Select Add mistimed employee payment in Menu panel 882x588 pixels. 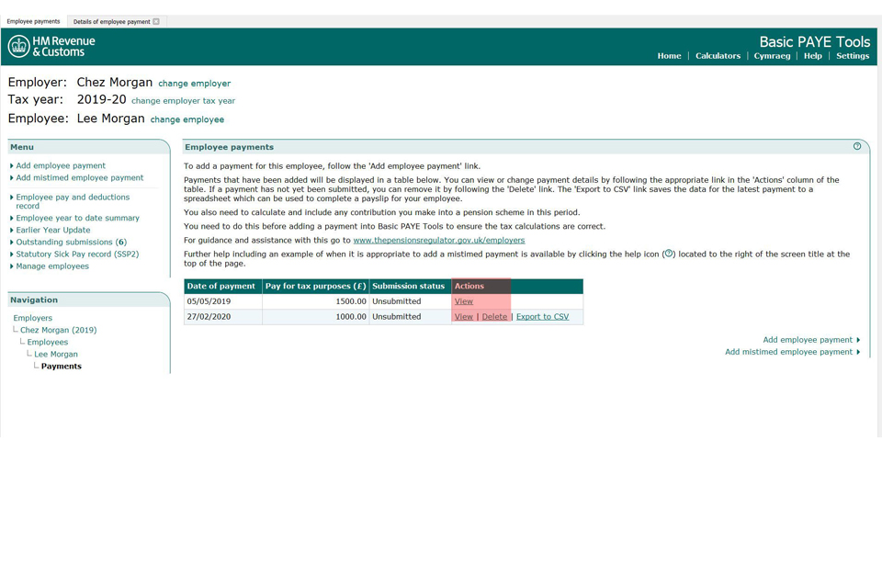point(79,177)
